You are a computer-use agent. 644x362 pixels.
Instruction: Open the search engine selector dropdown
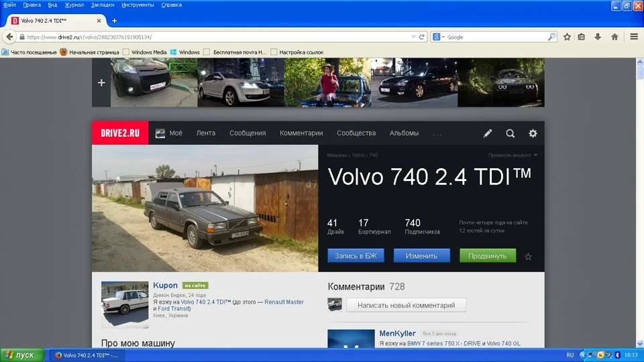[x=439, y=37]
